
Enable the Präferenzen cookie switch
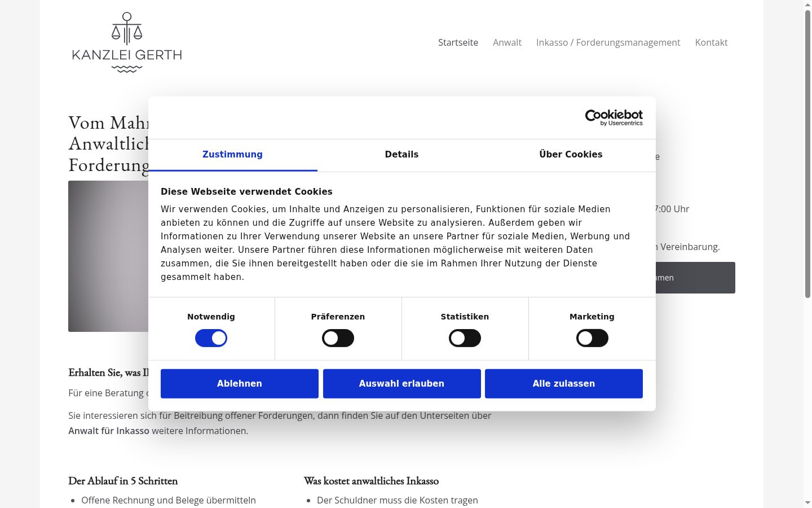point(338,338)
